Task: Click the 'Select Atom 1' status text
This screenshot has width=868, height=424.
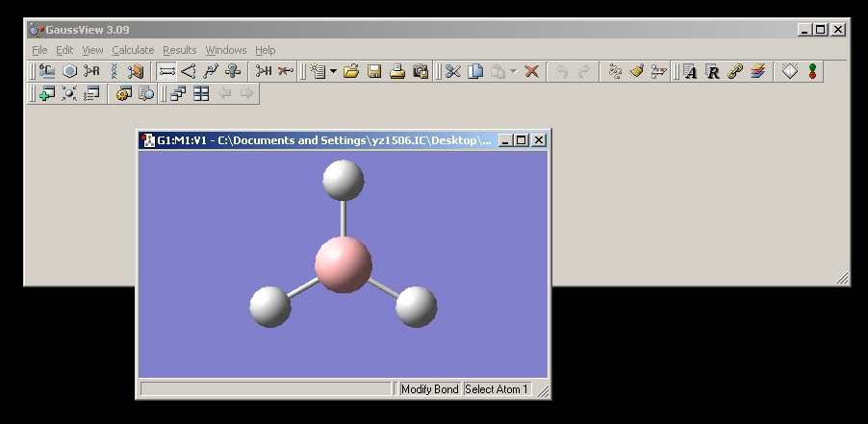Action: coord(497,389)
